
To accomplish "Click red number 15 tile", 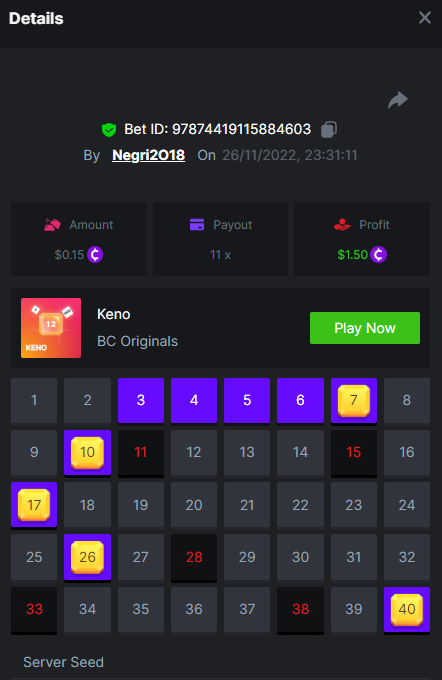I will tap(354, 453).
